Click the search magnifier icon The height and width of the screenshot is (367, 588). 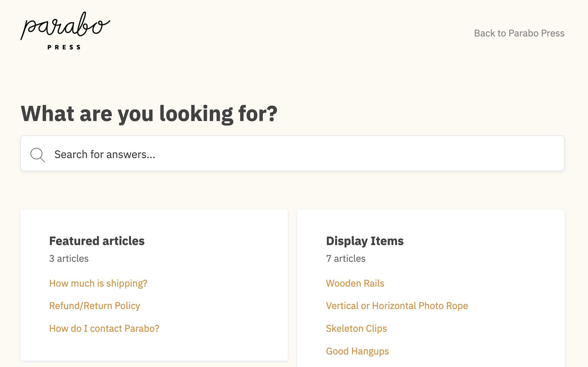coord(38,155)
